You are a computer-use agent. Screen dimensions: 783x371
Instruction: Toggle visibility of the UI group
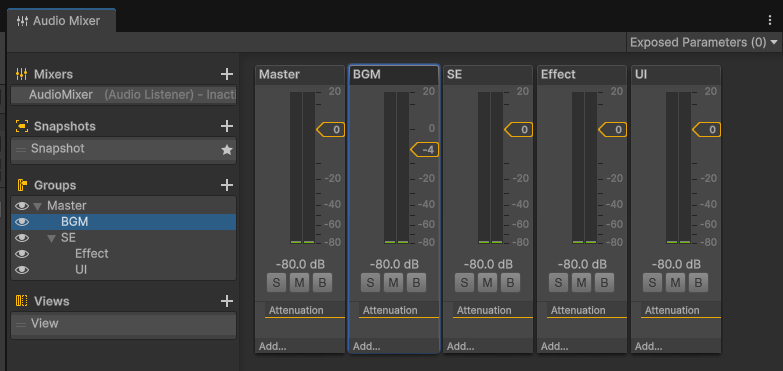click(x=21, y=270)
